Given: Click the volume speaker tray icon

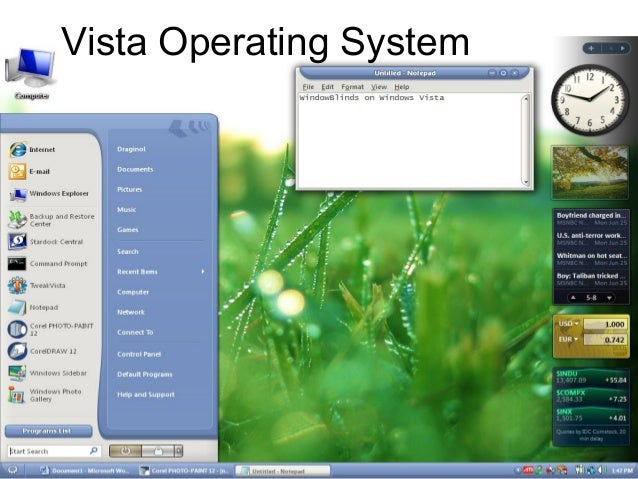Looking at the screenshot, I should (x=602, y=470).
